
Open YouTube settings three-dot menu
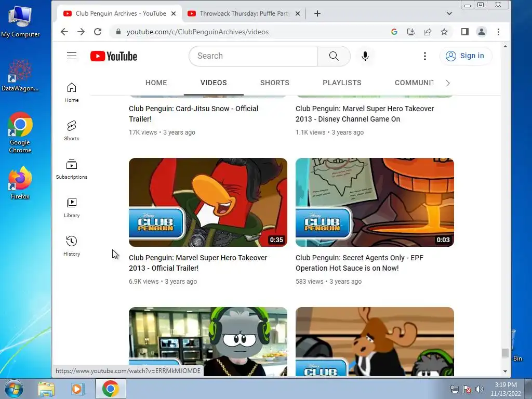pos(425,56)
